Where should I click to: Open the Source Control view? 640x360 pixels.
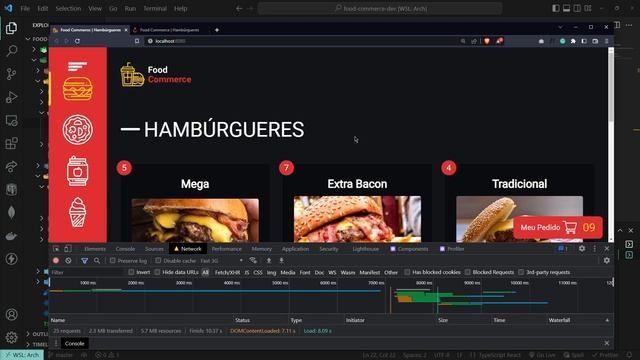[x=11, y=74]
